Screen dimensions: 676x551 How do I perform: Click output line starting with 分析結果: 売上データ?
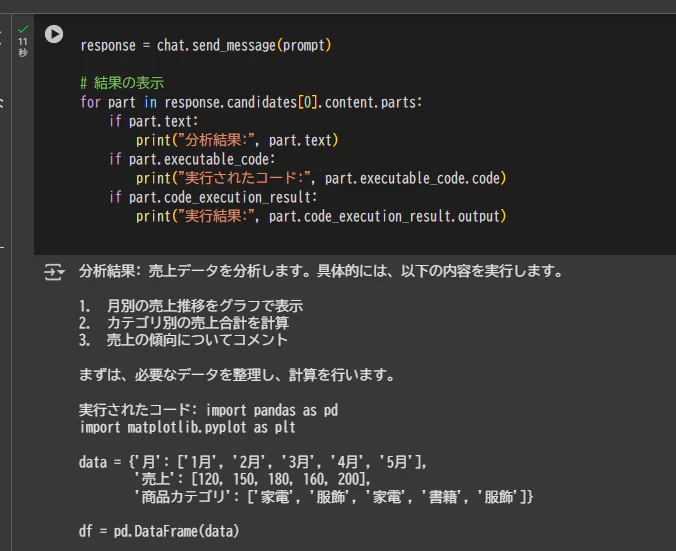[x=321, y=271]
